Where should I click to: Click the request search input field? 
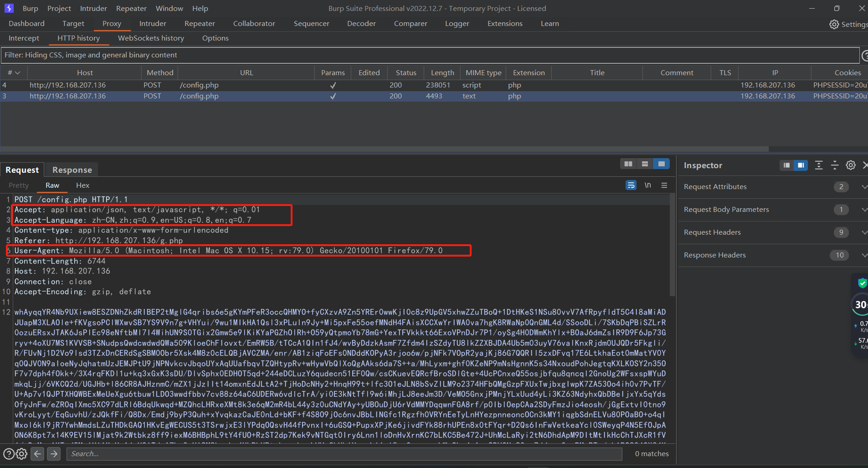pyautogui.click(x=344, y=454)
